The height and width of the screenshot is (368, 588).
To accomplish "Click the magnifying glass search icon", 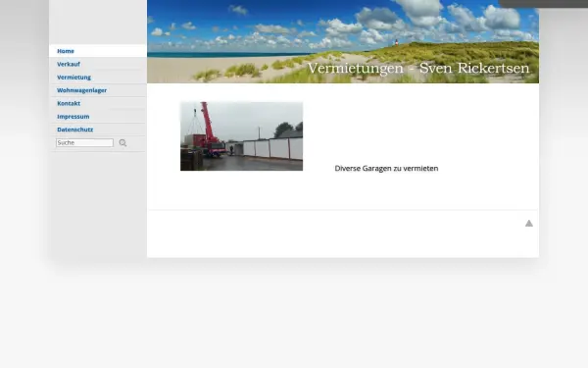I will click(122, 142).
